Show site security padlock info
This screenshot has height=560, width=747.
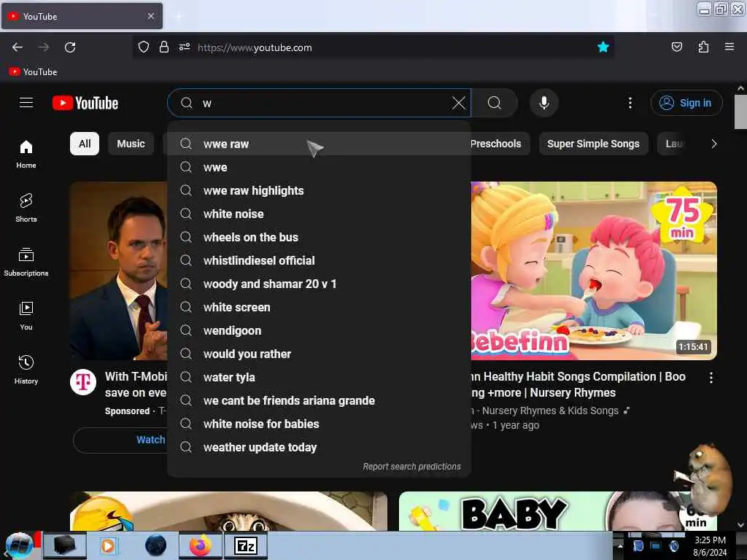(164, 47)
